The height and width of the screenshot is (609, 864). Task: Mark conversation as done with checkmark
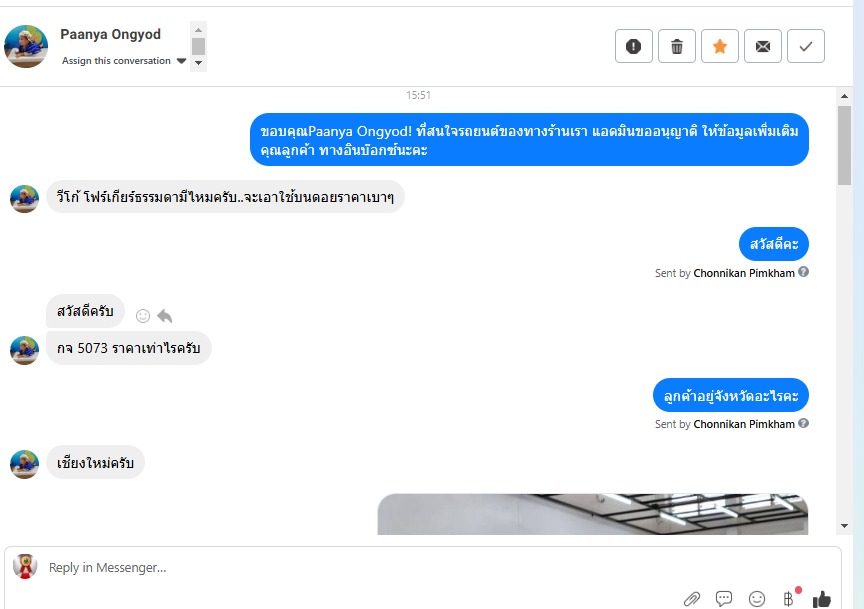[x=806, y=46]
